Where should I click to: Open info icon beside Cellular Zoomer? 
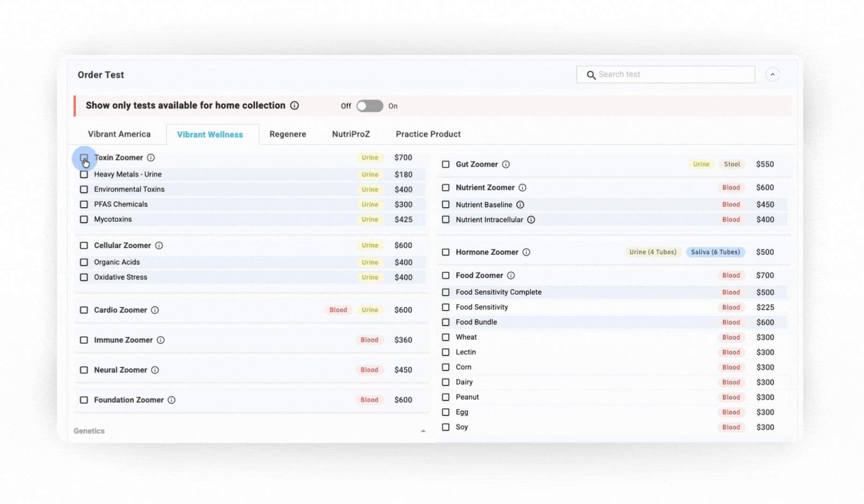pyautogui.click(x=159, y=246)
